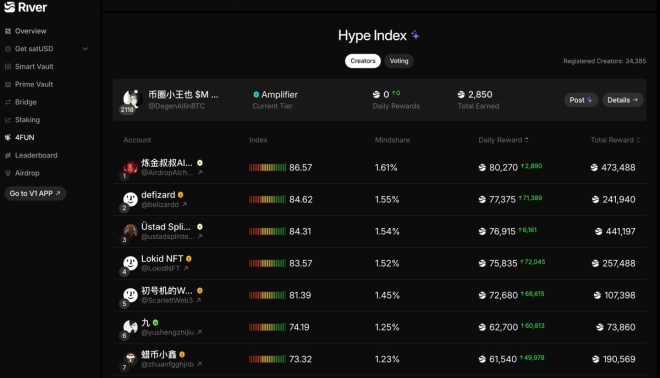Click badge next to Üstad Spli name

tap(200, 226)
